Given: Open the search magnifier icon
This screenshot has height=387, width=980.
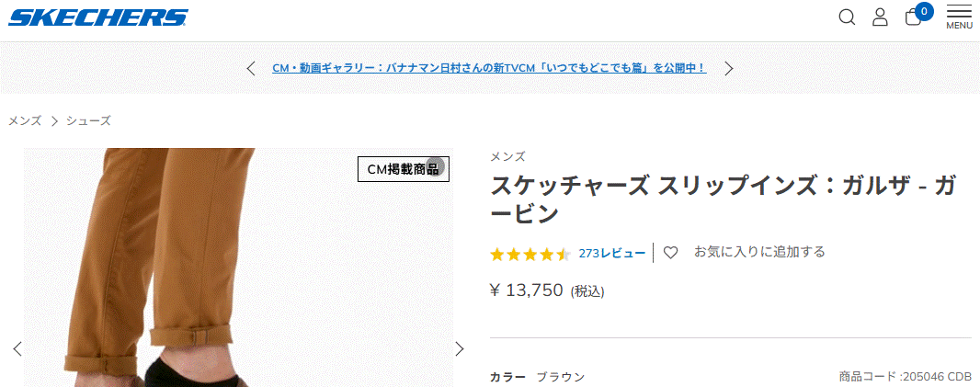Looking at the screenshot, I should (847, 17).
